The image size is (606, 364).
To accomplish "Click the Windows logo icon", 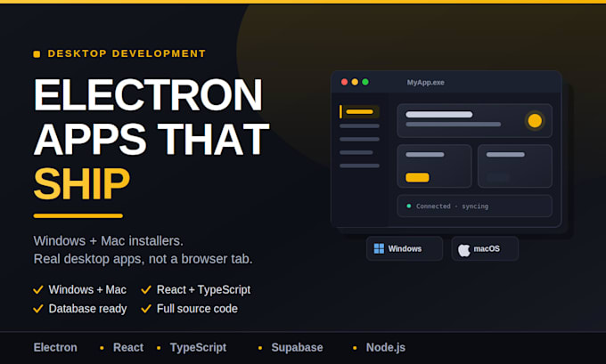I will pos(379,248).
